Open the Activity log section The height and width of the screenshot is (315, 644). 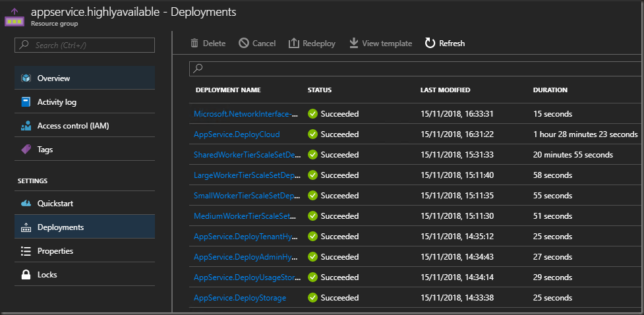[x=57, y=102]
